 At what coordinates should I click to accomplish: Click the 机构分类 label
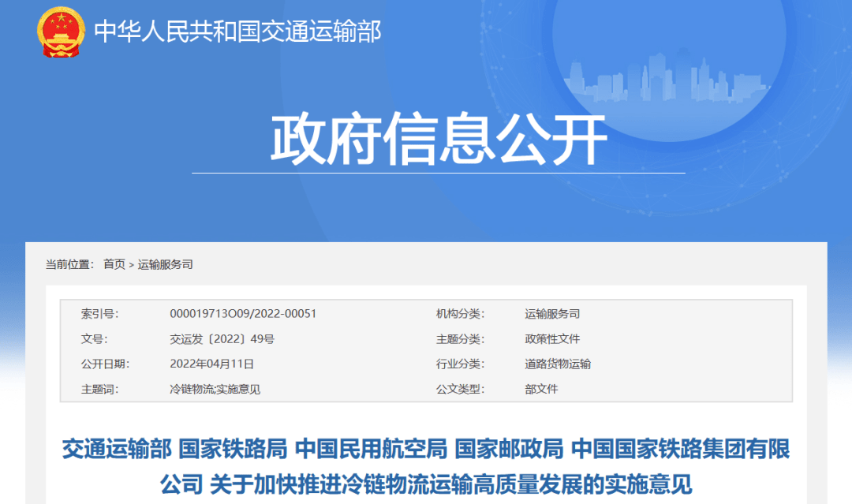coord(460,313)
